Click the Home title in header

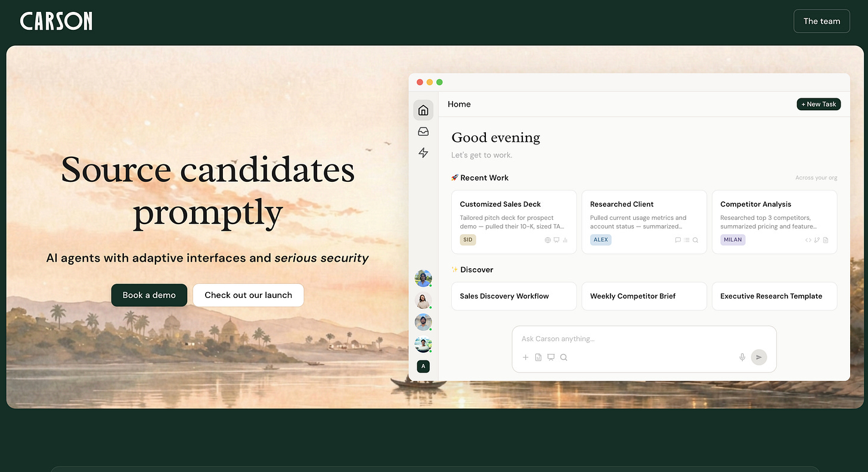[x=459, y=104]
